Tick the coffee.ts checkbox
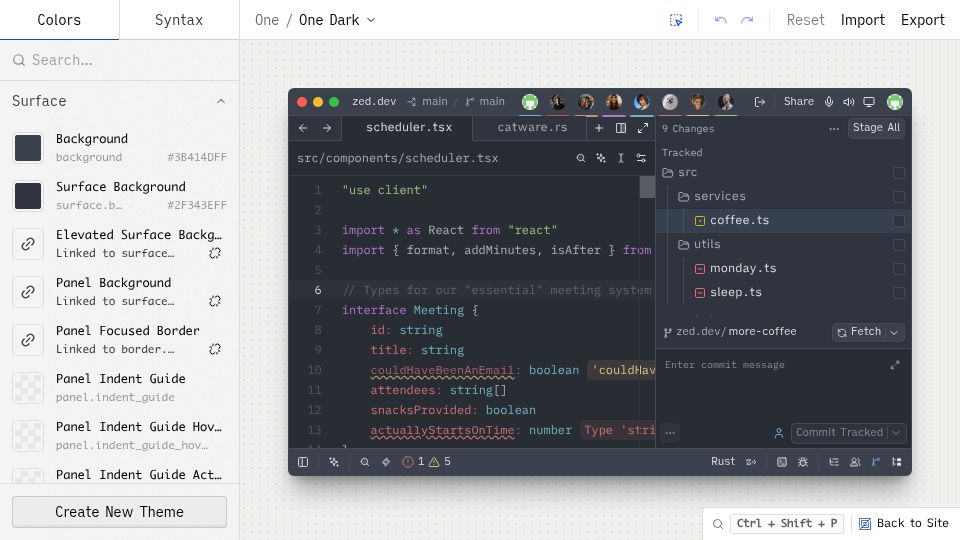 pos(899,220)
